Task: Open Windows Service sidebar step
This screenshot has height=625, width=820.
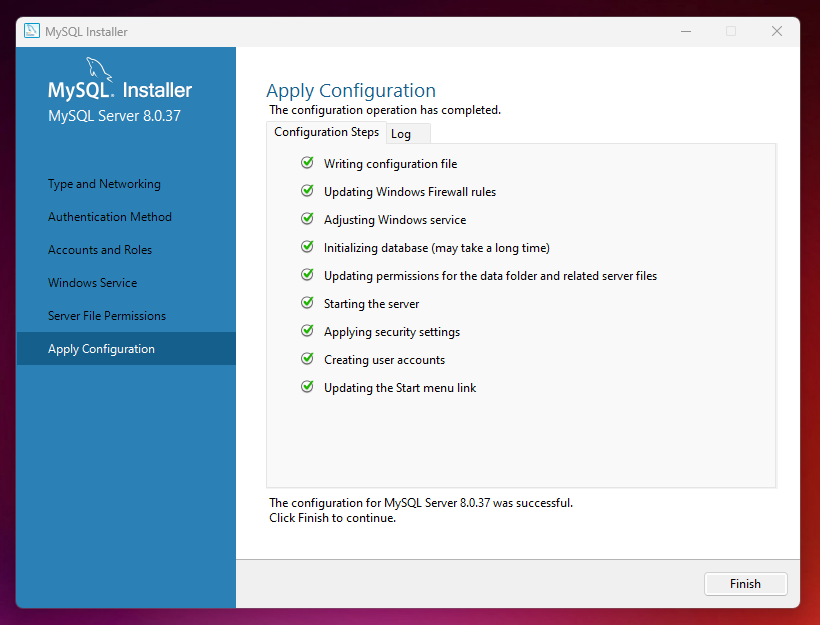Action: [93, 283]
